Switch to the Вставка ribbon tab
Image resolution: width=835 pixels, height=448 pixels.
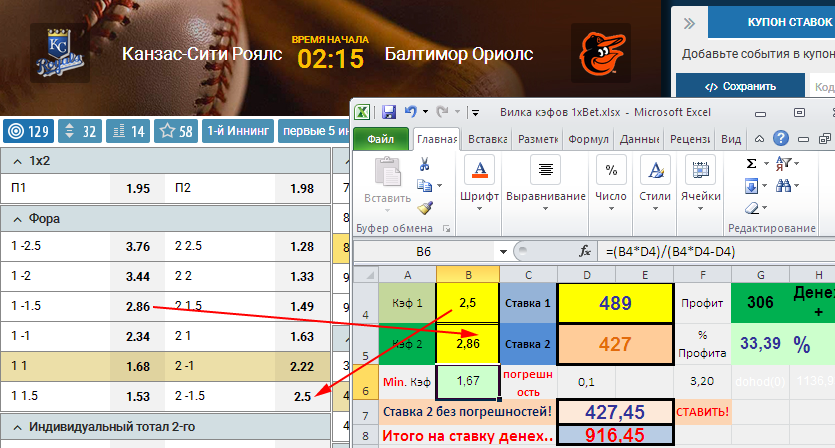click(487, 139)
